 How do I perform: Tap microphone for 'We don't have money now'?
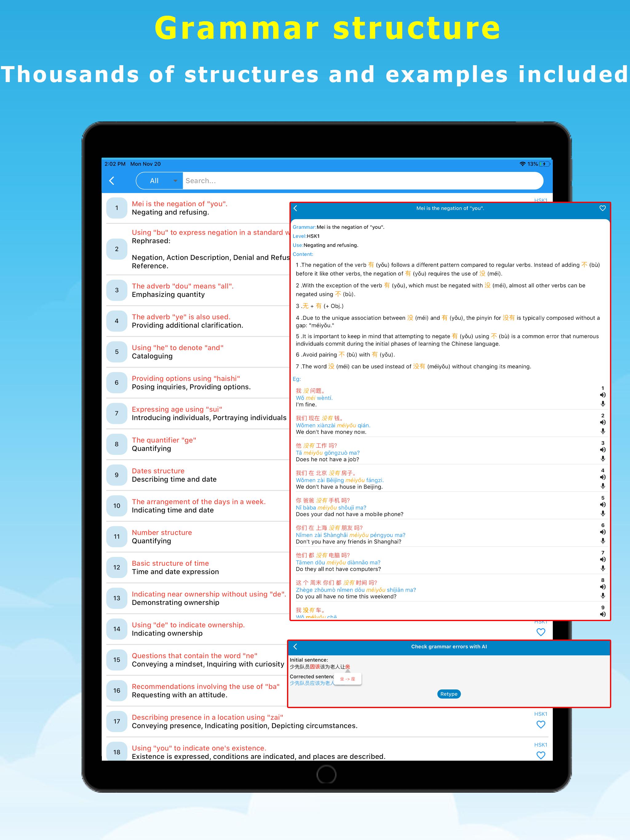click(x=603, y=431)
